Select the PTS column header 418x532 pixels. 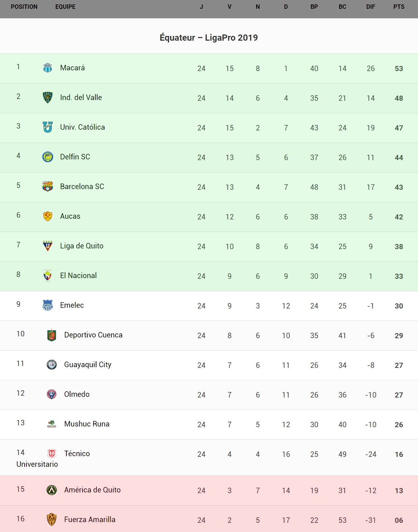(x=399, y=7)
